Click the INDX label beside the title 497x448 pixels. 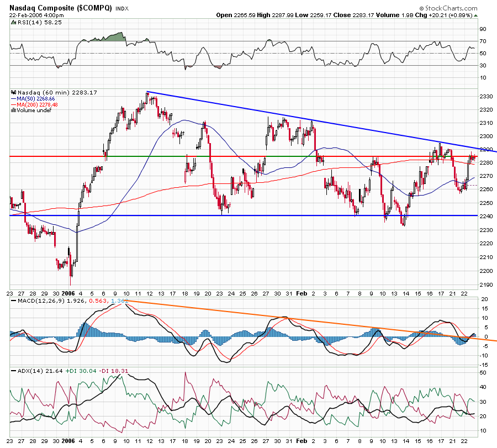pos(122,9)
